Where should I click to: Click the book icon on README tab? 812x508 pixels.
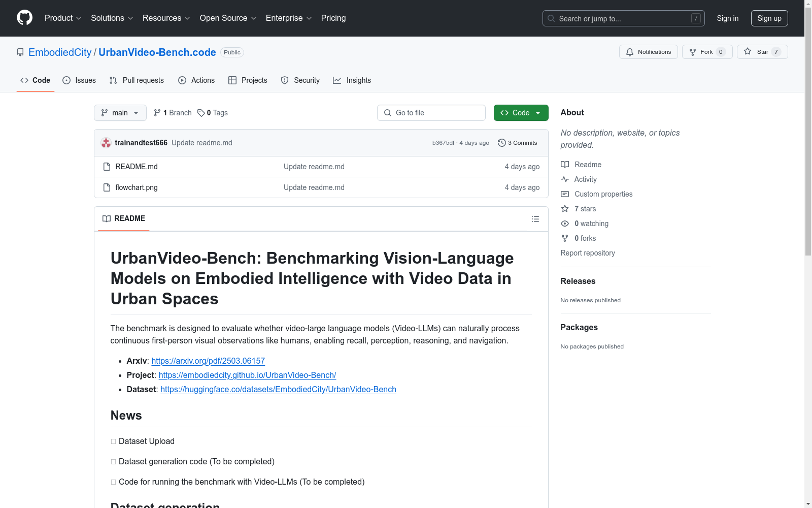click(x=107, y=218)
